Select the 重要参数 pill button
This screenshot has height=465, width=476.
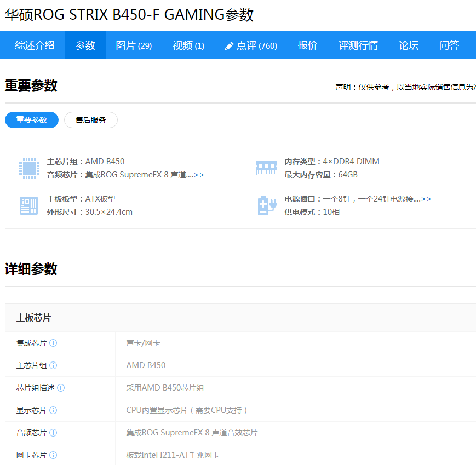tap(32, 120)
